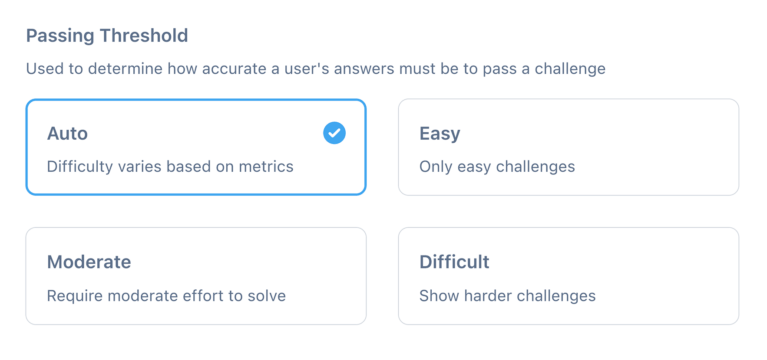Viewport: 767px width, 360px height.
Task: Click the blue-bordered selected option card
Action: click(196, 147)
